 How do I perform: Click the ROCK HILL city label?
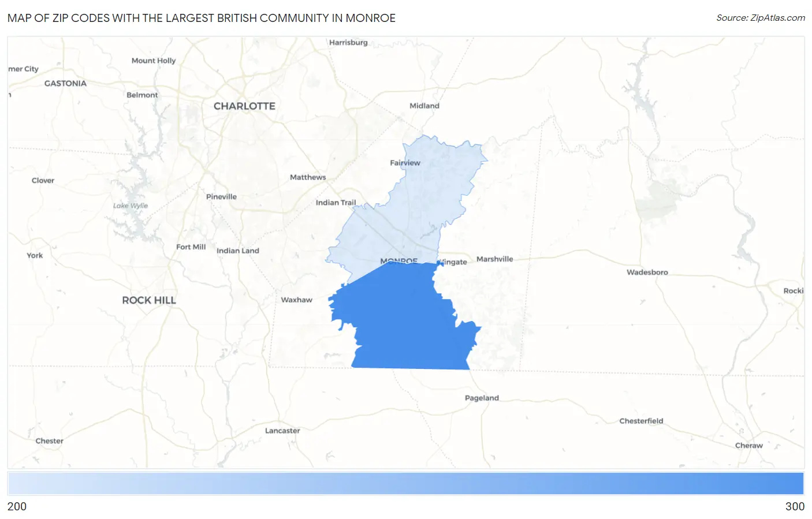[149, 300]
